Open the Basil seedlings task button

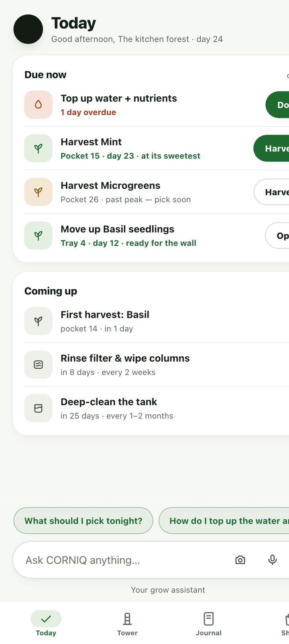click(x=277, y=236)
